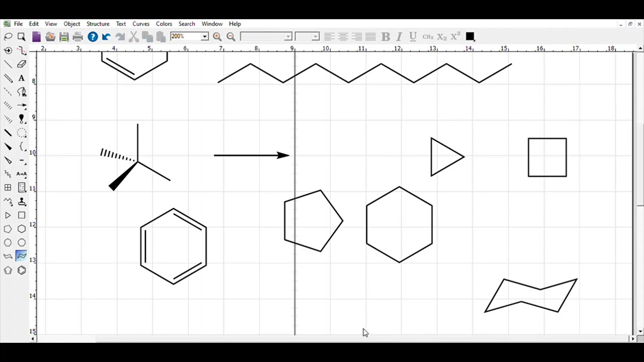Select the Cyclopentane Ring tool
Screen dimensions: 644x362
[8, 229]
